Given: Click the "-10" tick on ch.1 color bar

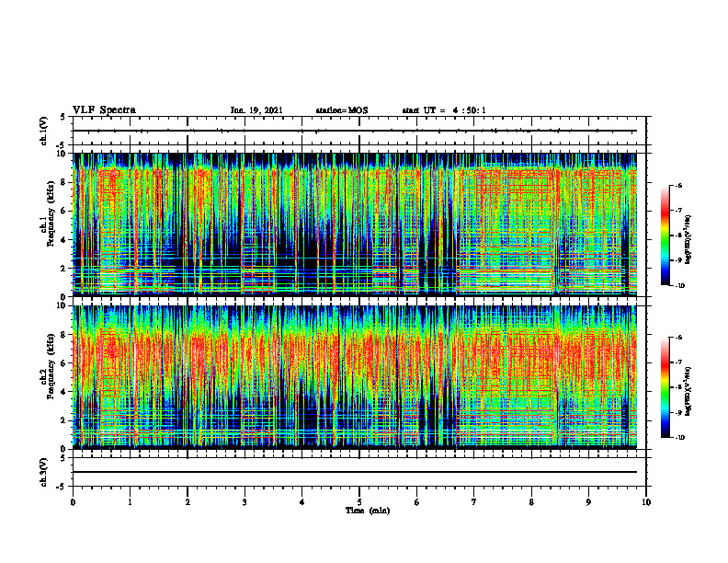Looking at the screenshot, I should [679, 286].
